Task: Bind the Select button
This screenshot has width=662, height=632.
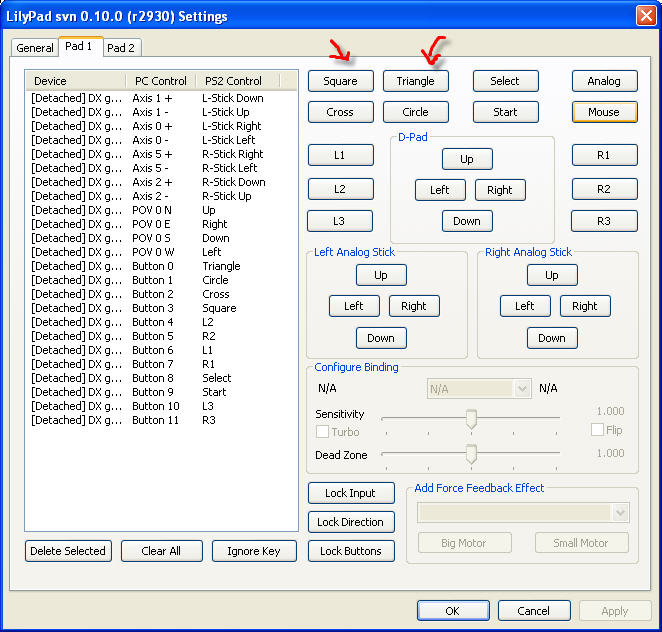Action: pyautogui.click(x=506, y=81)
